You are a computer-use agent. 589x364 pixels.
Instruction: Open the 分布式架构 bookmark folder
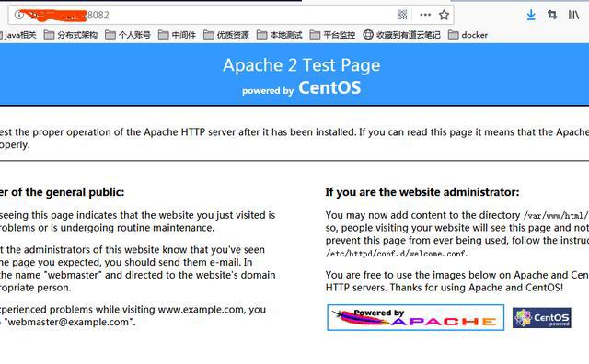coord(71,35)
